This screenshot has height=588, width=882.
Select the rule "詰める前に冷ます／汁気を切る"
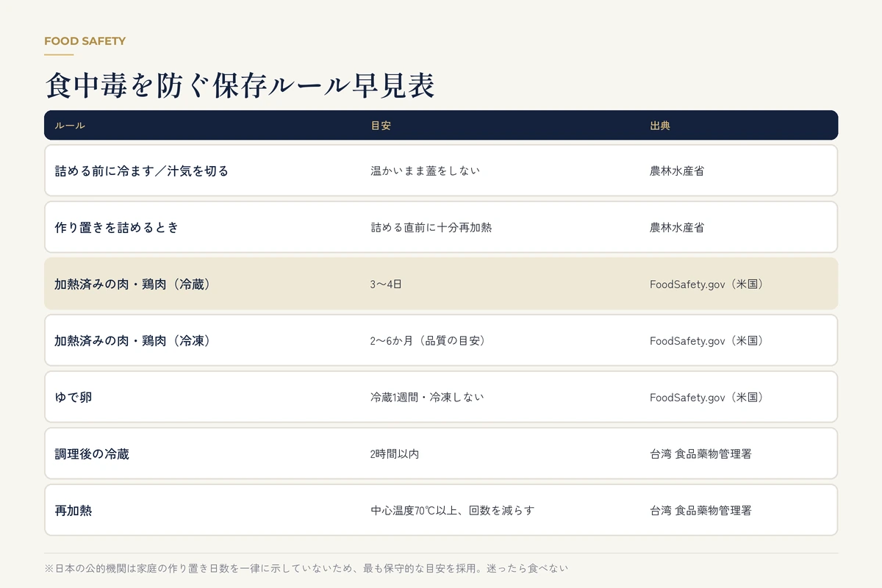pyautogui.click(x=142, y=171)
